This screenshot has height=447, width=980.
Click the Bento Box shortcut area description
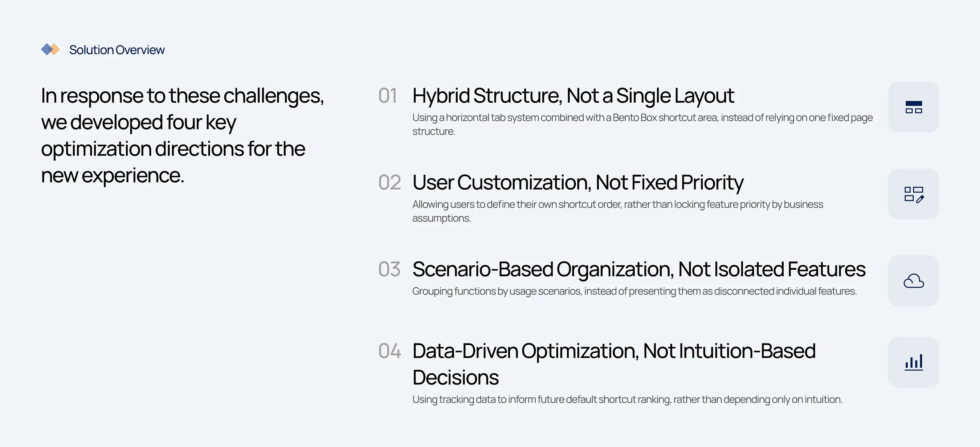click(x=642, y=125)
